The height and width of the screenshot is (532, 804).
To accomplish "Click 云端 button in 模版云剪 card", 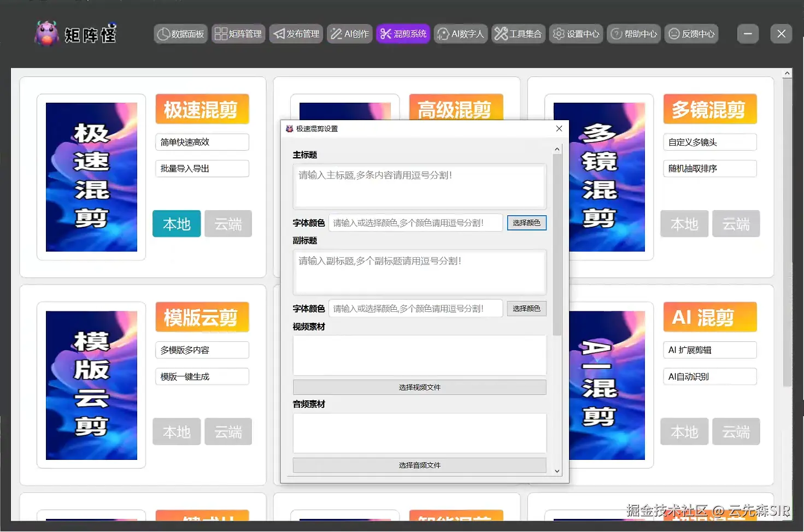I will 228,432.
